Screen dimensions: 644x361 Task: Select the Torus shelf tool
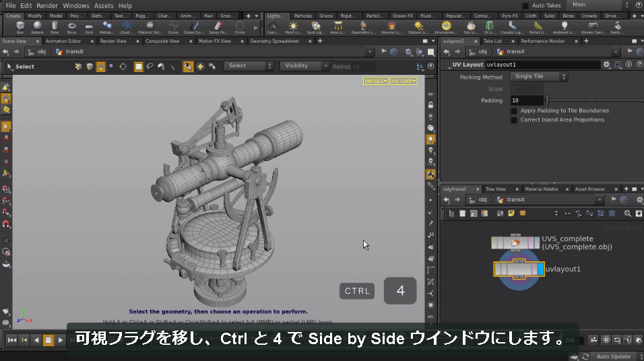point(71,28)
